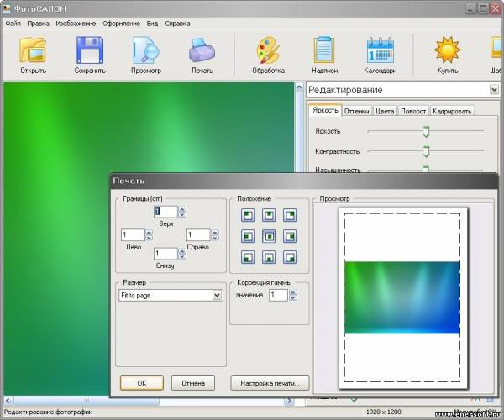Click the Справо margin spinner arrows
The height and width of the screenshot is (420, 504).
215,234
